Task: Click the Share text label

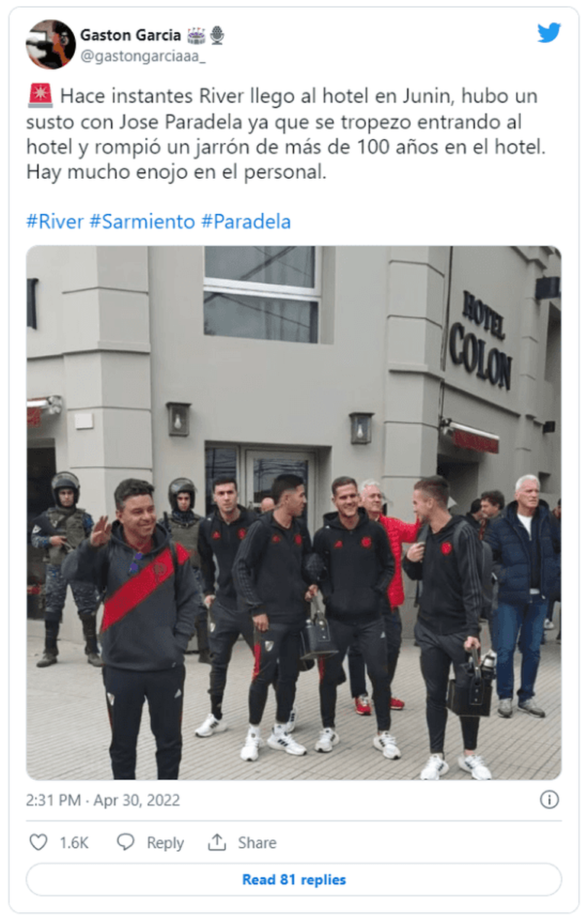Action: click(257, 843)
